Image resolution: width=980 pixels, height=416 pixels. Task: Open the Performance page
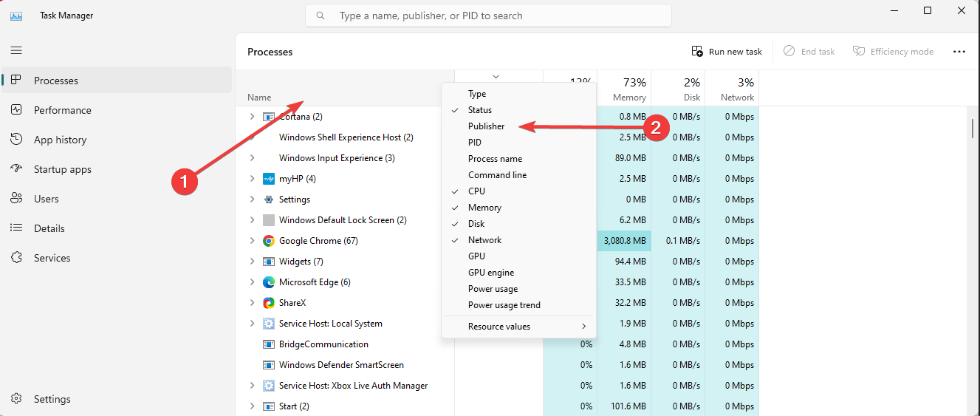pyautogui.click(x=117, y=110)
